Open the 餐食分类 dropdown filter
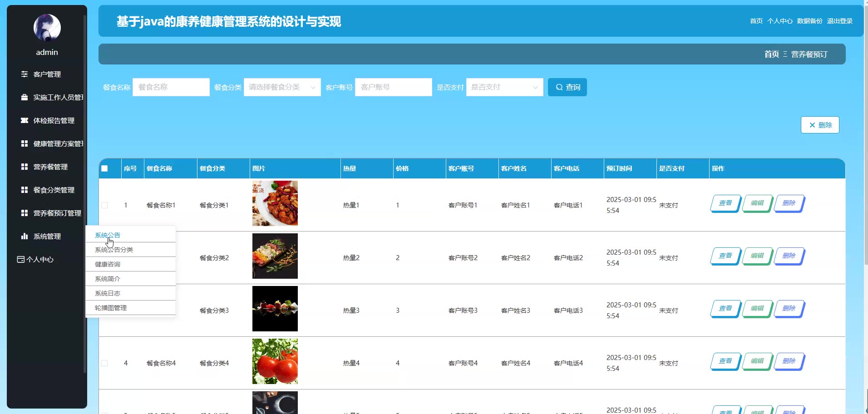868x414 pixels. (x=282, y=87)
